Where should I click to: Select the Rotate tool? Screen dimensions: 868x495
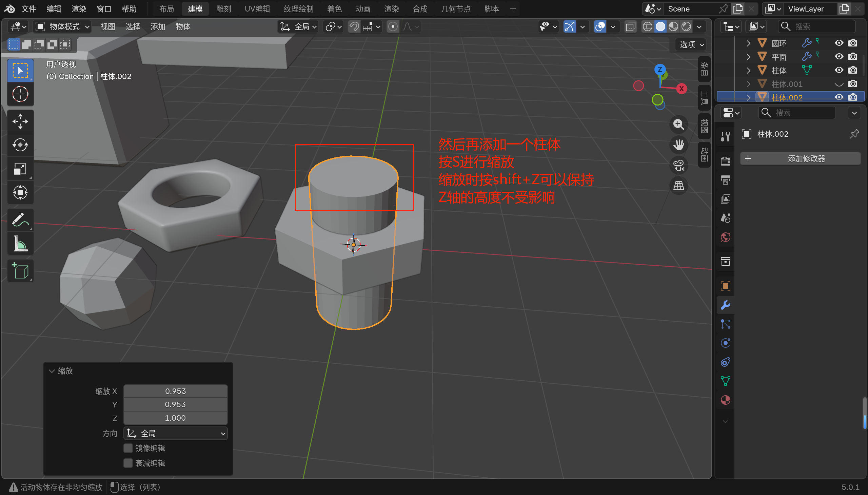[20, 145]
